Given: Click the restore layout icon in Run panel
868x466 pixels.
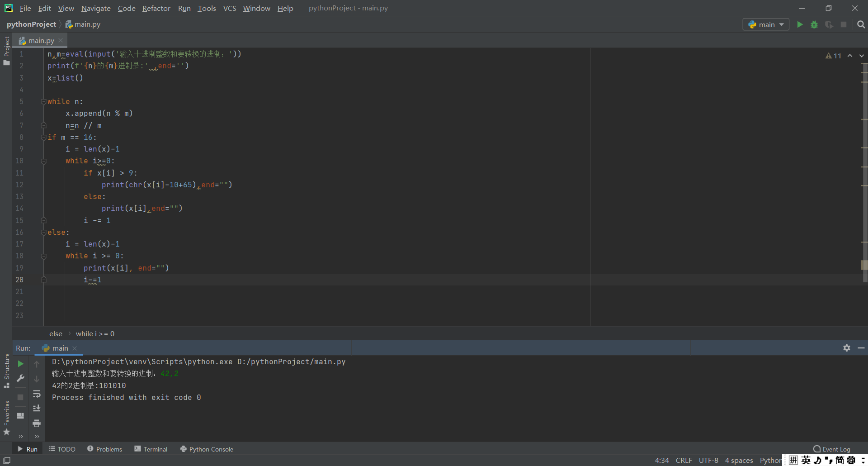Looking at the screenshot, I should coord(20,416).
